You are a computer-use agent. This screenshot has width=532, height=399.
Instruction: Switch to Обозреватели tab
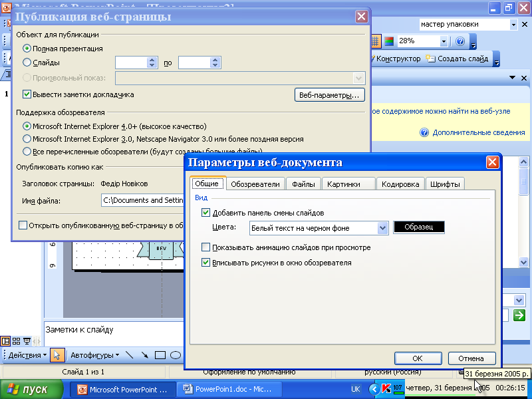coord(255,184)
